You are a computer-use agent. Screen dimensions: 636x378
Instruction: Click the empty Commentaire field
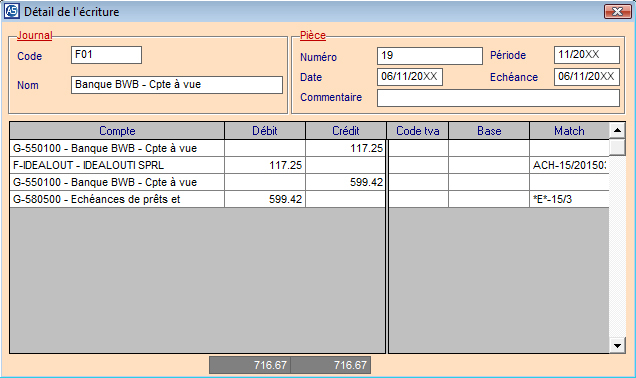click(x=498, y=98)
